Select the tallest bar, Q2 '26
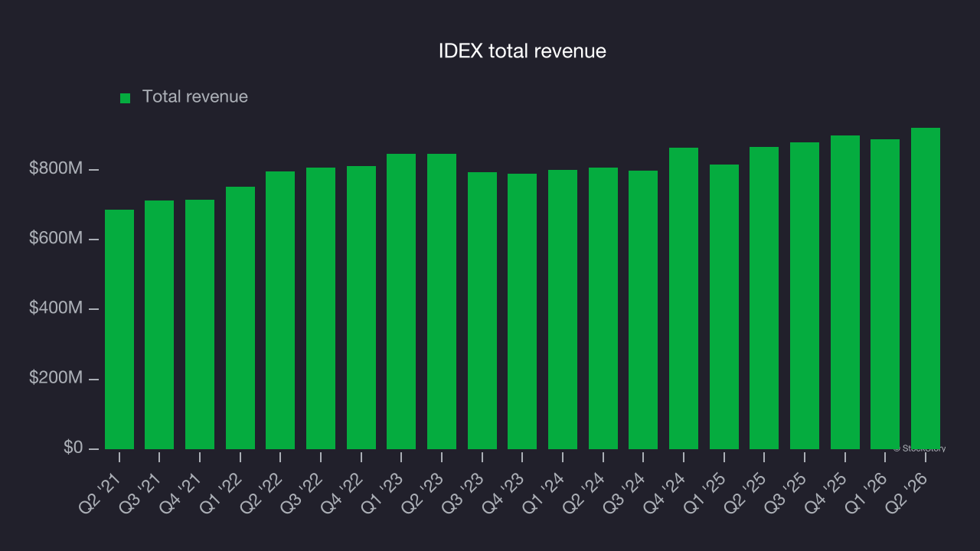980x551 pixels. 926,289
